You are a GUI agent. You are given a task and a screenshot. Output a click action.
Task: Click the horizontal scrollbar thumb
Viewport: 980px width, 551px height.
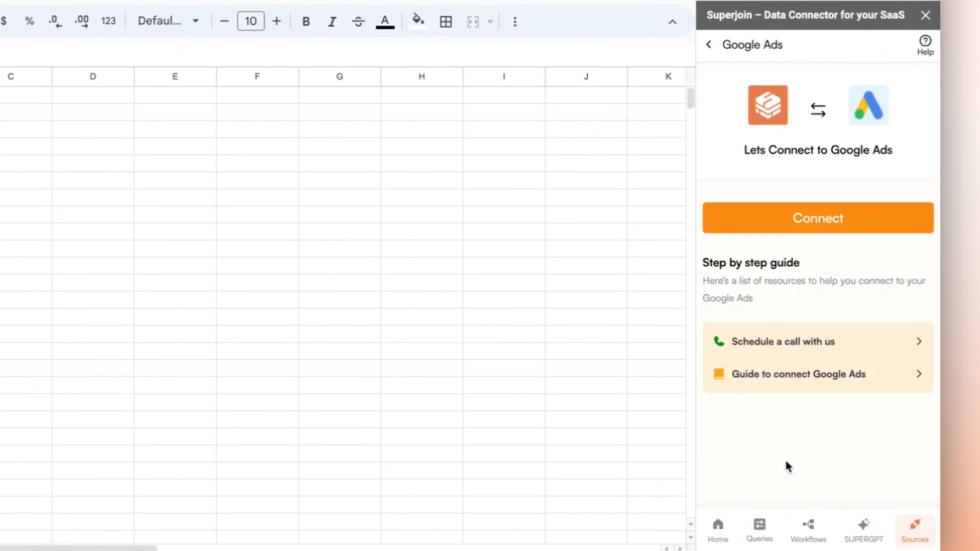[79, 548]
